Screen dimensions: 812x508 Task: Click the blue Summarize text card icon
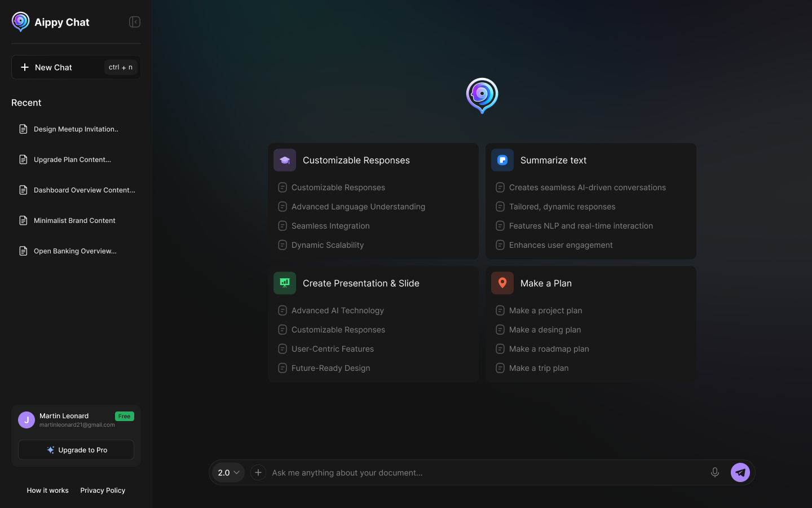pos(502,160)
